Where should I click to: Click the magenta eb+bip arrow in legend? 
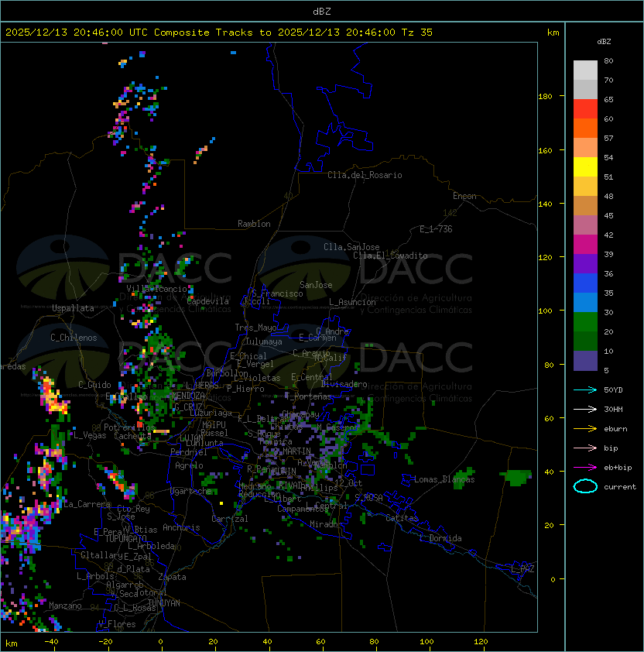pyautogui.click(x=585, y=468)
